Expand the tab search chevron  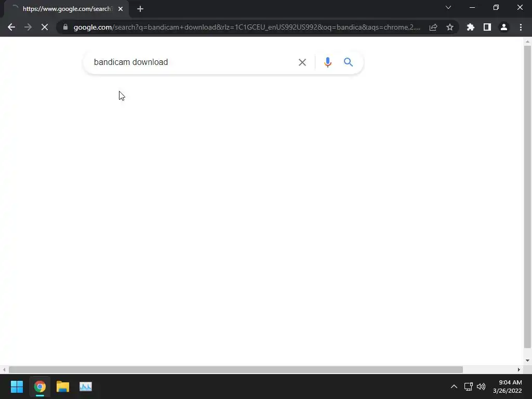point(448,7)
